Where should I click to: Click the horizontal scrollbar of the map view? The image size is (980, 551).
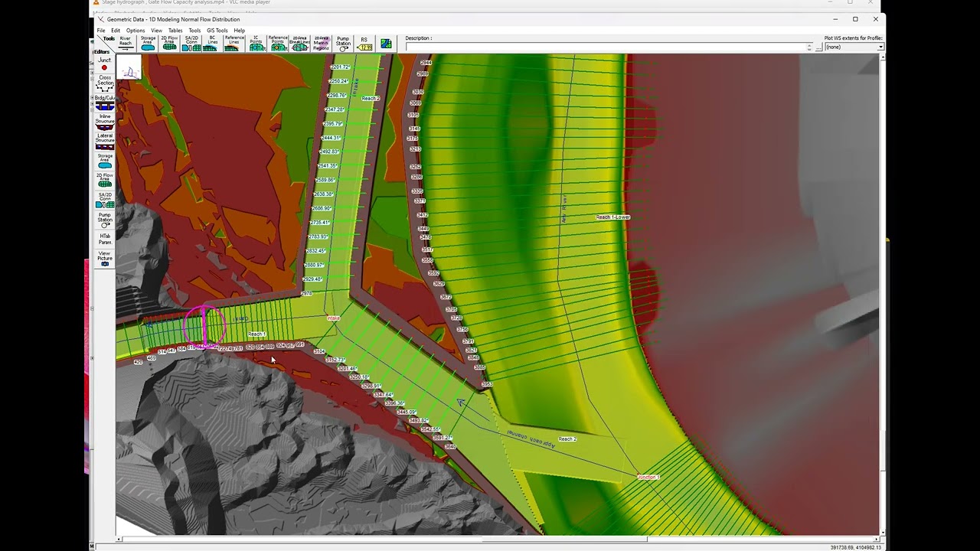pos(498,539)
